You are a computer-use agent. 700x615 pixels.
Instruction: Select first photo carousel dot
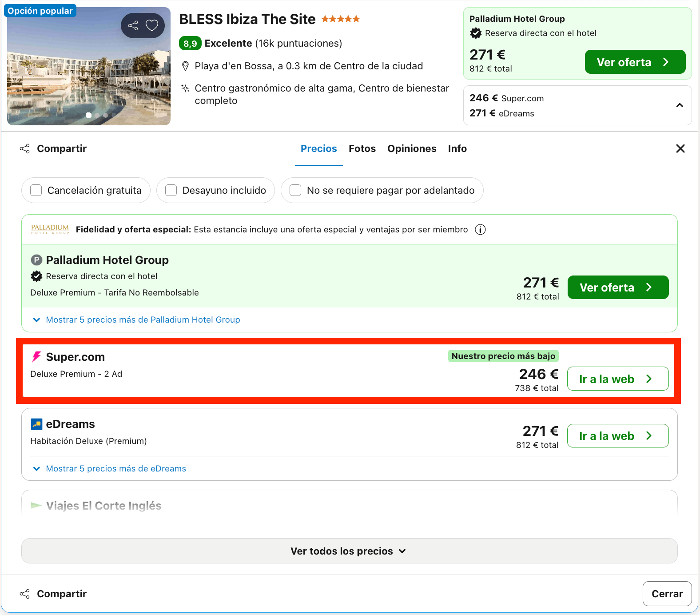89,115
